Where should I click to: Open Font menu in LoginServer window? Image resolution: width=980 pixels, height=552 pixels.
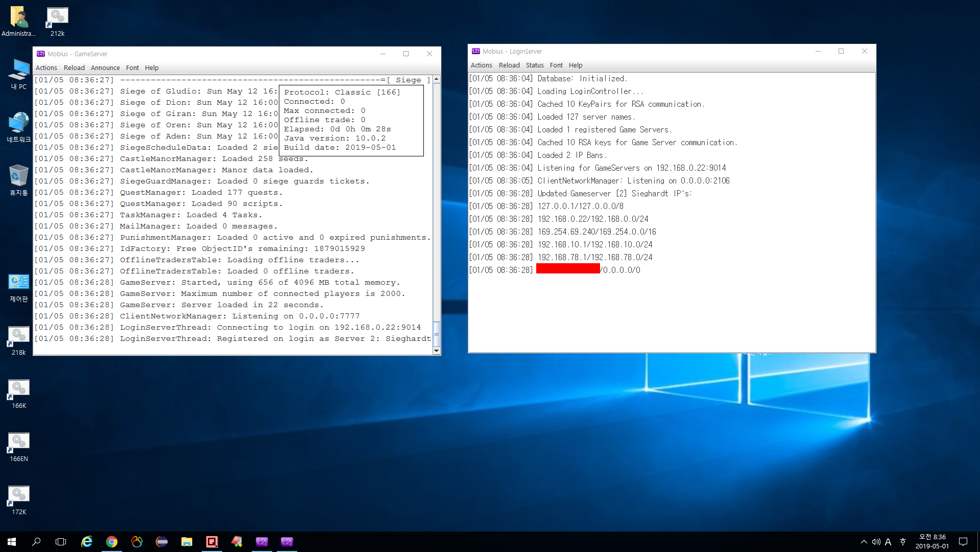click(556, 65)
